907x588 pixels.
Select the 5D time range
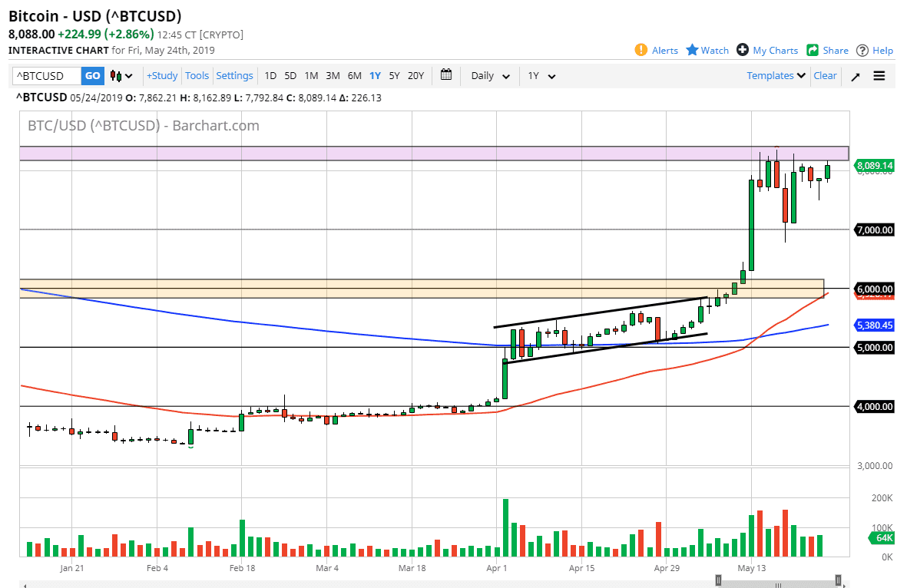click(290, 75)
